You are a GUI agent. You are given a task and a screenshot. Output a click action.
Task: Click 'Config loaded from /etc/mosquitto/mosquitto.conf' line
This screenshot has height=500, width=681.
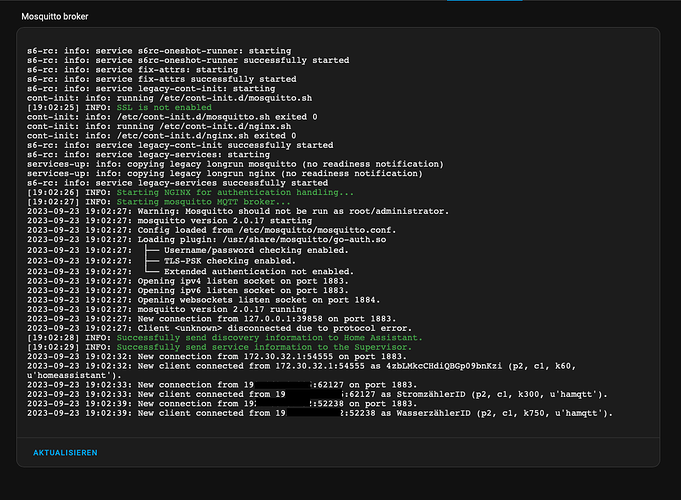coord(212,230)
